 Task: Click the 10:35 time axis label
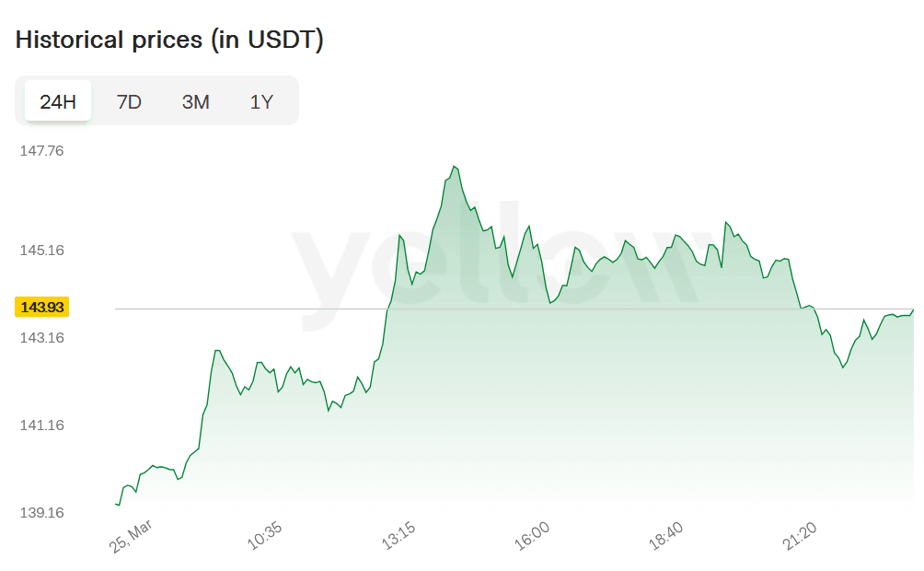[265, 536]
